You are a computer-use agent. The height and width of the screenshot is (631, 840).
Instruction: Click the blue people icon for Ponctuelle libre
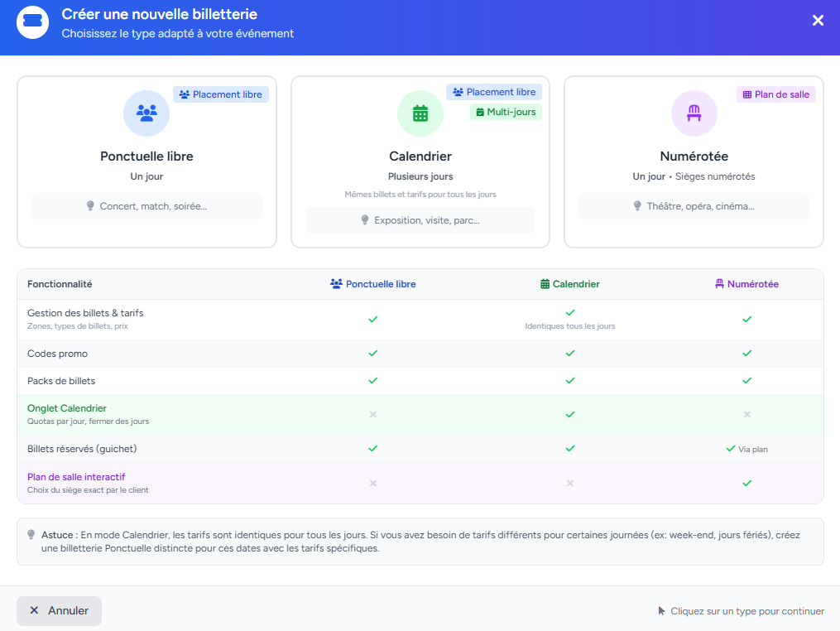coord(146,113)
